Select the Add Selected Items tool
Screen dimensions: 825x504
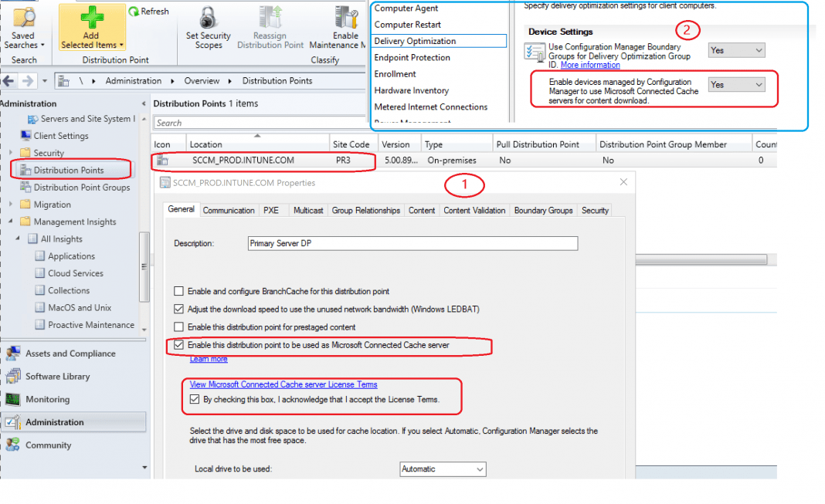click(90, 27)
